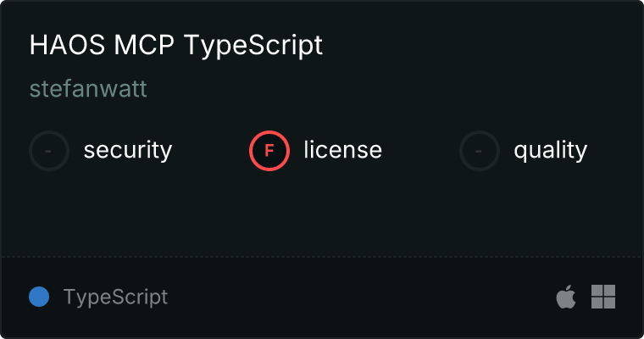
Task: Click the Windows platform icon
Action: tap(603, 297)
